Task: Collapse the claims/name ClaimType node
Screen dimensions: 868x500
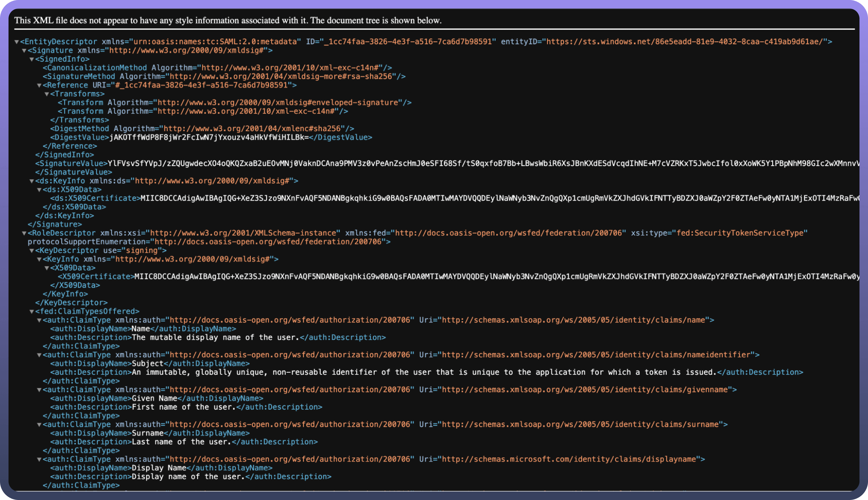Action: 39,320
